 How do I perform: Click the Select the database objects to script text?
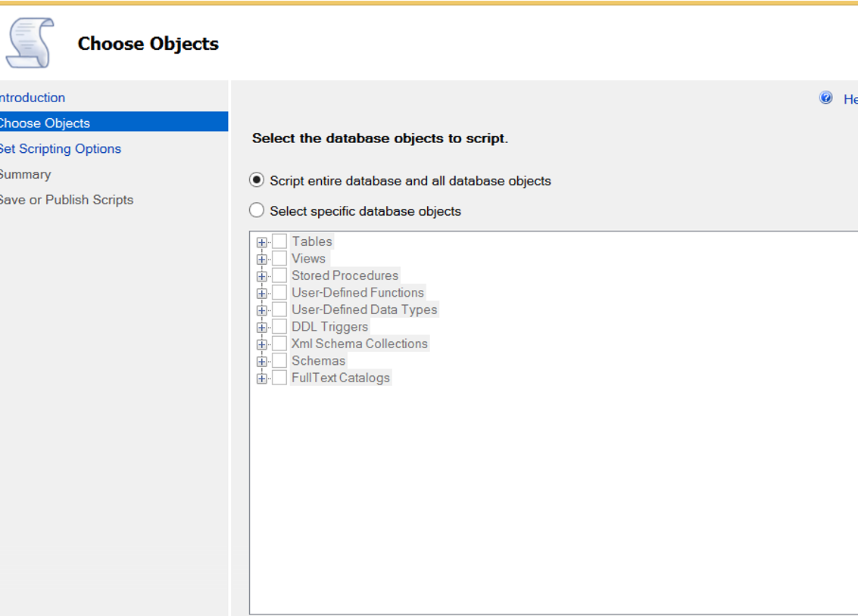coord(379,138)
